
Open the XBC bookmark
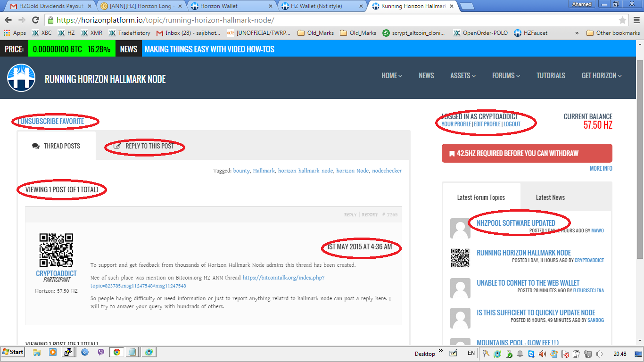click(x=42, y=33)
